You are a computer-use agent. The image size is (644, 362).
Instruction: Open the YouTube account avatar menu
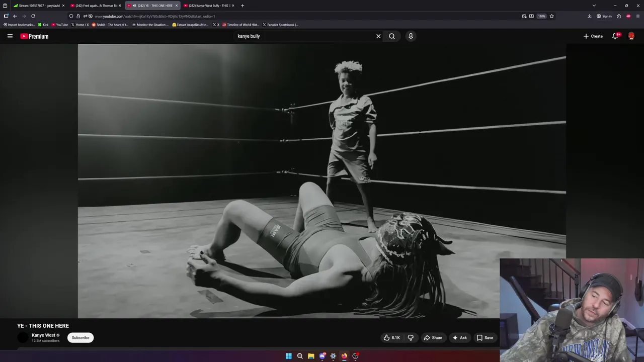click(631, 36)
